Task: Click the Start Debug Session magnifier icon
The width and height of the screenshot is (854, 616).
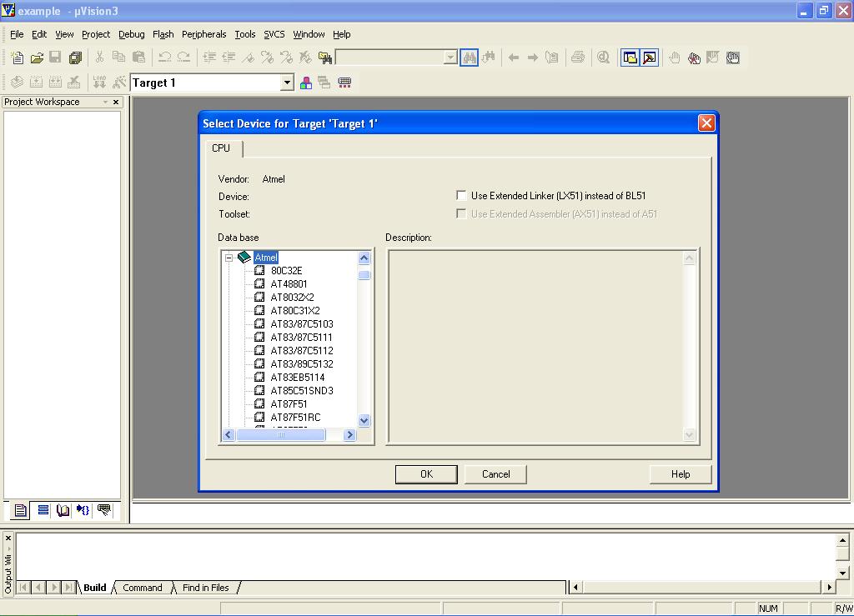Action: click(603, 58)
